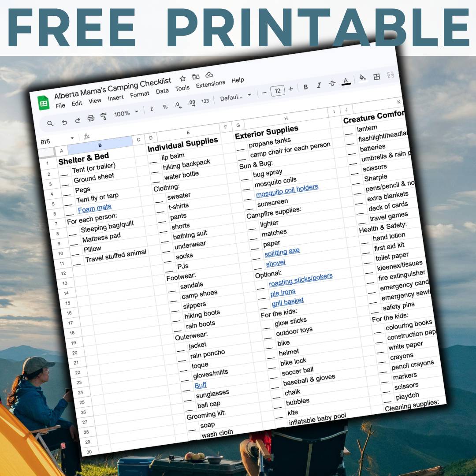476x476 pixels.
Task: Open the Extensions menu
Action: (x=210, y=84)
